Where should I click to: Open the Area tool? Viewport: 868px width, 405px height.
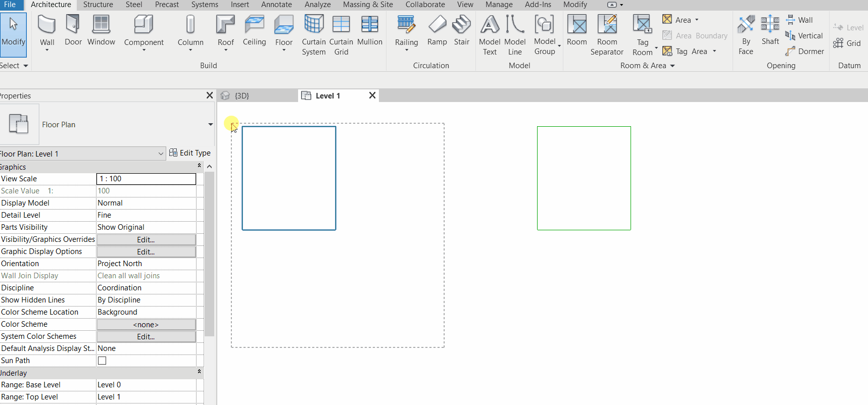pyautogui.click(x=677, y=20)
